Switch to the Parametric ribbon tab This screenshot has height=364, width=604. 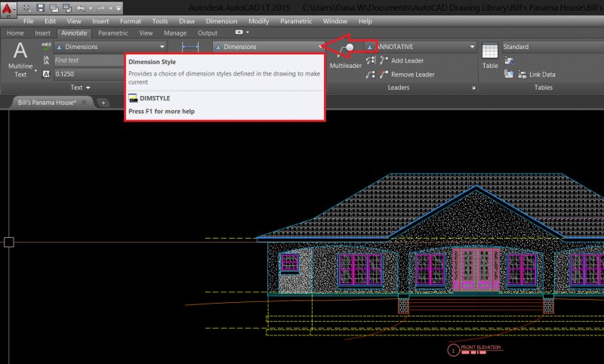click(x=112, y=33)
